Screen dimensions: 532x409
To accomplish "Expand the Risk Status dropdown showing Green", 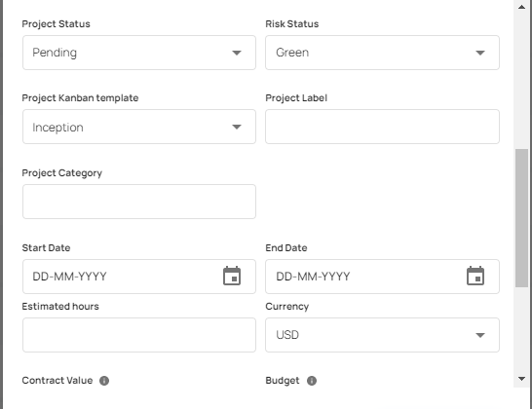I will [382, 53].
